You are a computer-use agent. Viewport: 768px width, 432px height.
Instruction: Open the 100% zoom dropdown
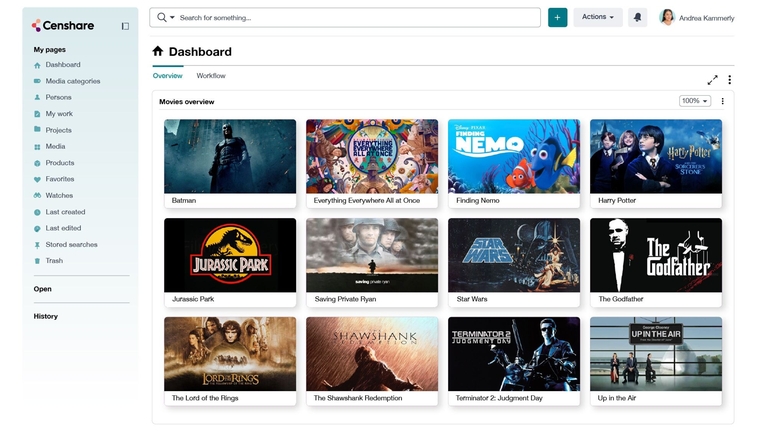(695, 101)
